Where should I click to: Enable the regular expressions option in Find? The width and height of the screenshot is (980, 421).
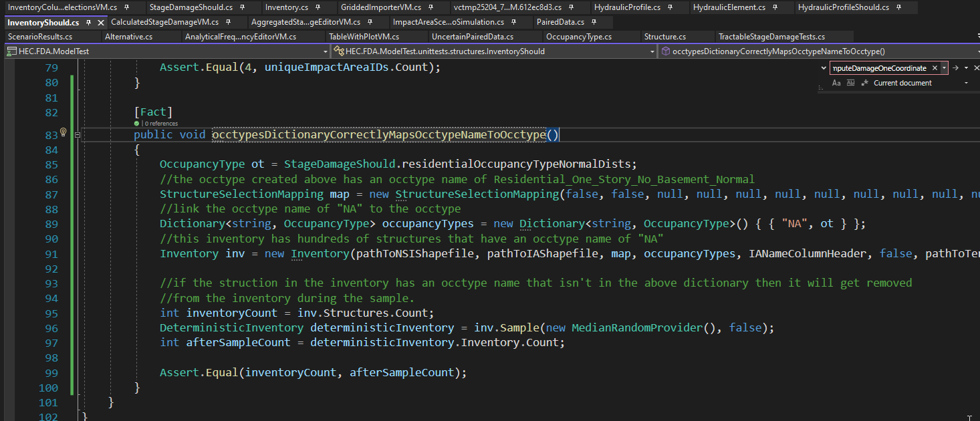(x=864, y=82)
